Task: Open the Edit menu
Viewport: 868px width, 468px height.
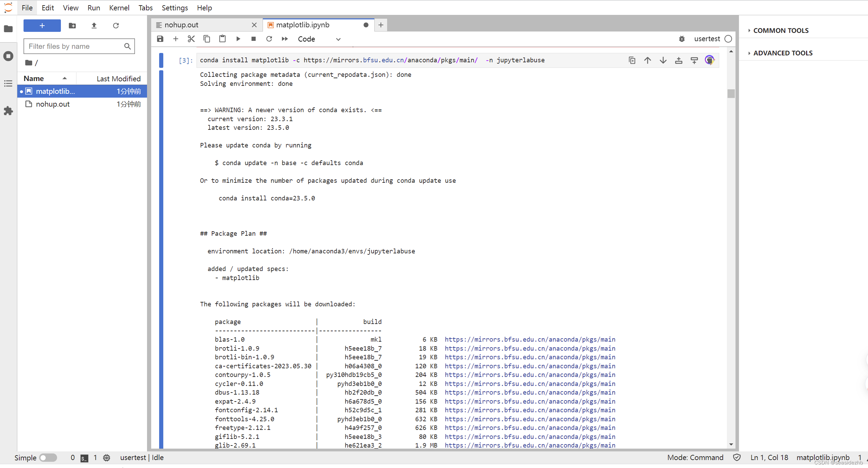Action: click(x=48, y=8)
